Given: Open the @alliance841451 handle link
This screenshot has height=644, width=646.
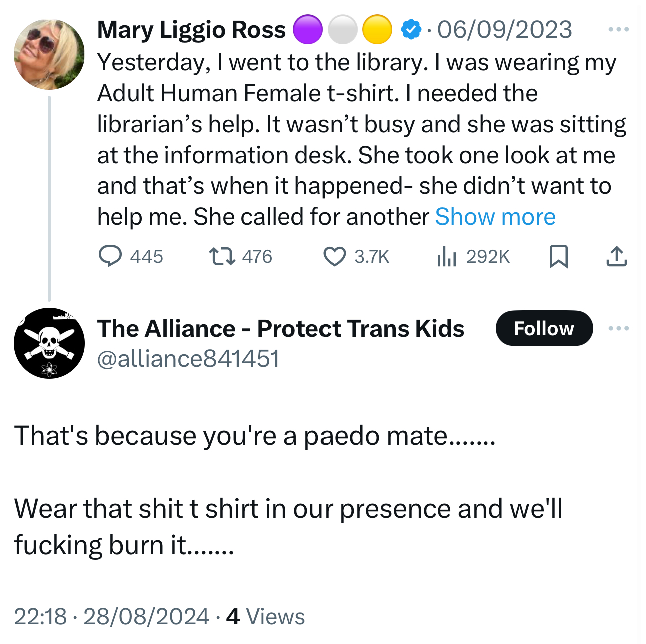Looking at the screenshot, I should (x=188, y=359).
